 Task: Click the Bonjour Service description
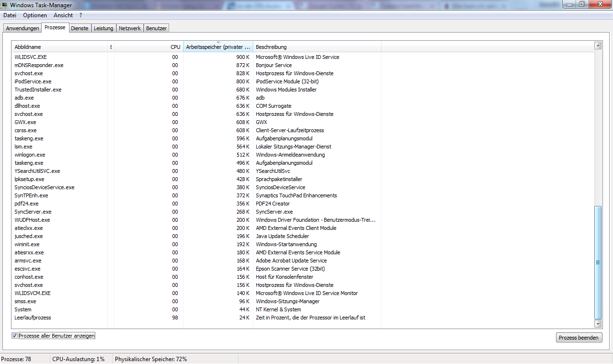point(274,65)
